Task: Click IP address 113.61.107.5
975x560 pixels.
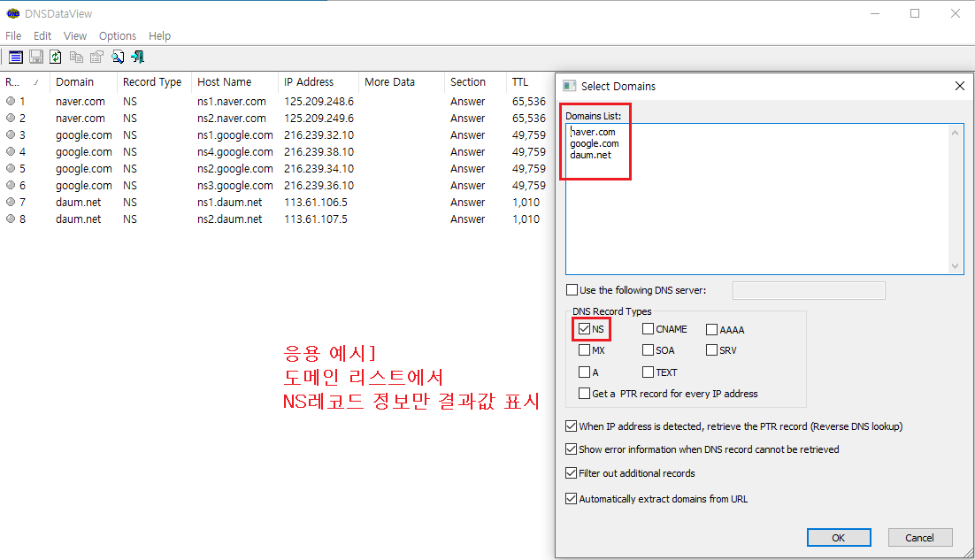Action: pyautogui.click(x=316, y=219)
